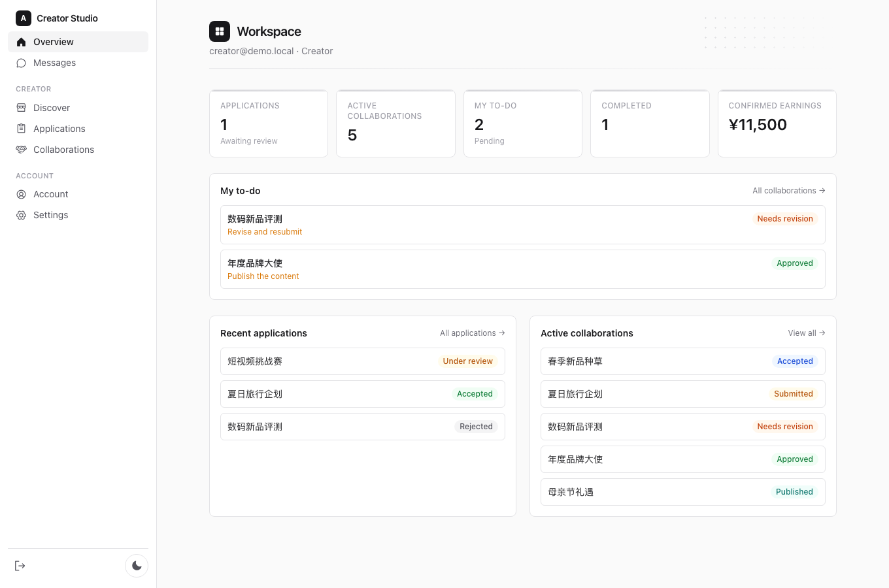
Task: Click the Collaborations handshake icon
Action: (21, 150)
